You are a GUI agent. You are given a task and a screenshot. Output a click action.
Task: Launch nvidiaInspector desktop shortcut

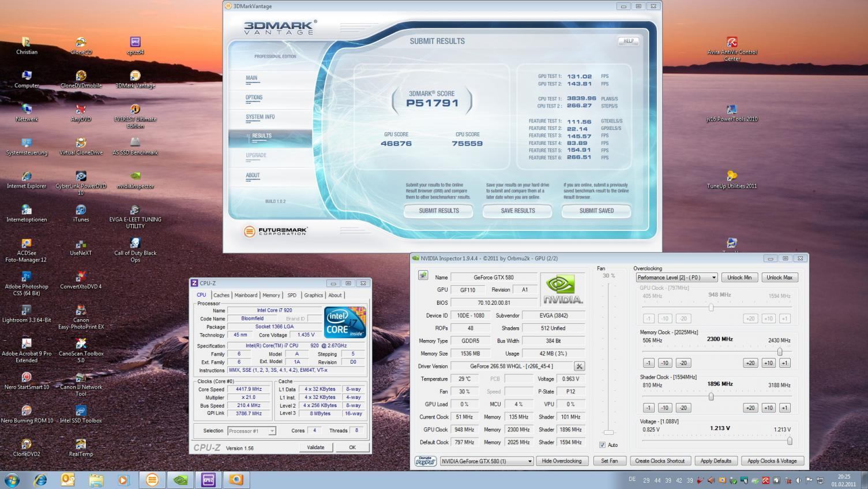135,180
